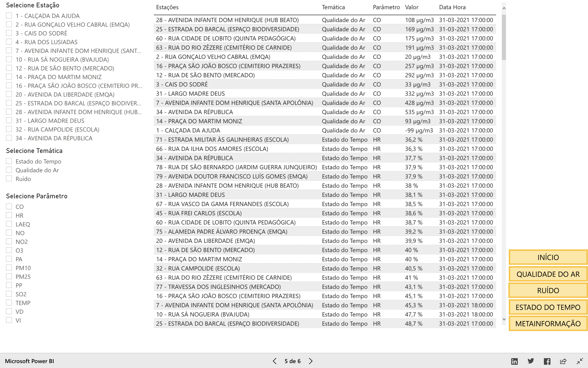Check the NO2 parameter filter
588x368 pixels.
click(9, 241)
